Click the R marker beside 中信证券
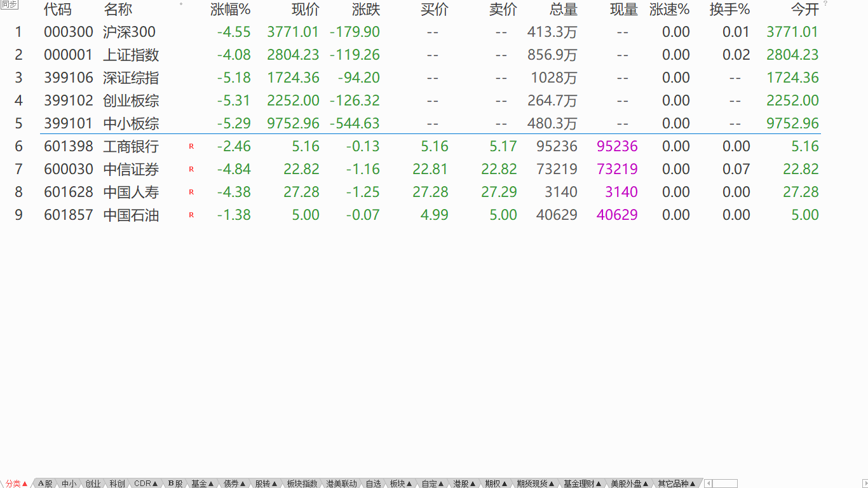868x488 pixels. 191,169
